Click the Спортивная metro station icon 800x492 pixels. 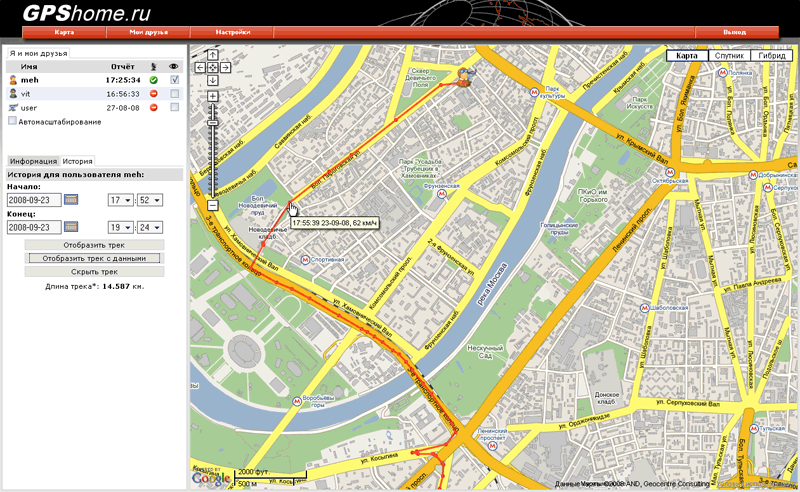tap(305, 260)
